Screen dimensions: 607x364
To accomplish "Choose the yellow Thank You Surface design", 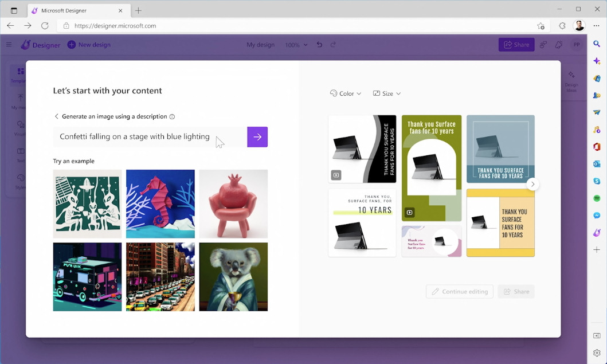I will pyautogui.click(x=500, y=223).
